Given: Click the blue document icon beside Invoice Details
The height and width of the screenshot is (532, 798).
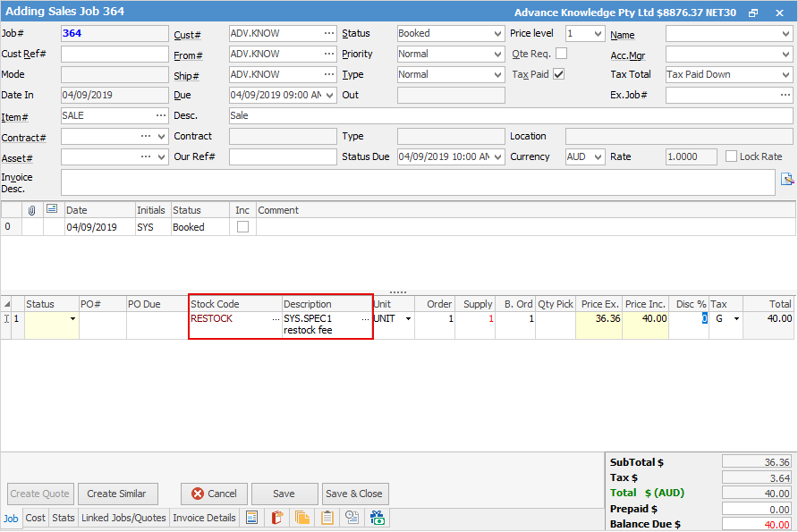Looking at the screenshot, I should 252,518.
